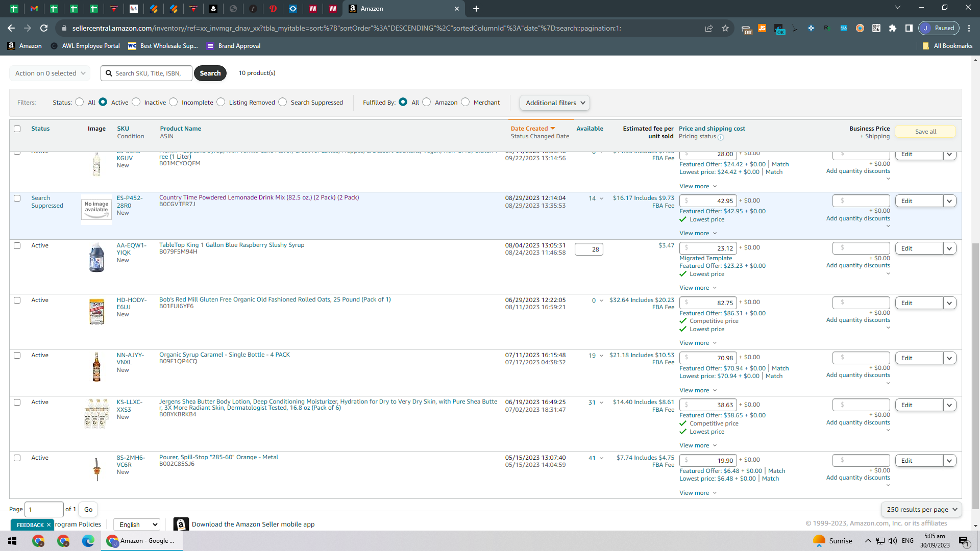980x551 pixels.
Task: Open Edit dropdown arrow for Jergens row
Action: click(949, 405)
